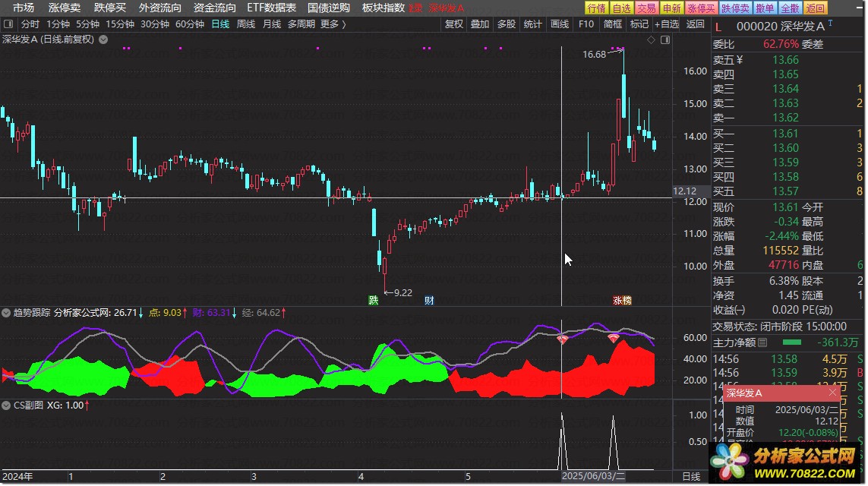Collapse the 趋势跟踪 indicator panel toggle
The width and height of the screenshot is (868, 486).
pyautogui.click(x=6, y=313)
